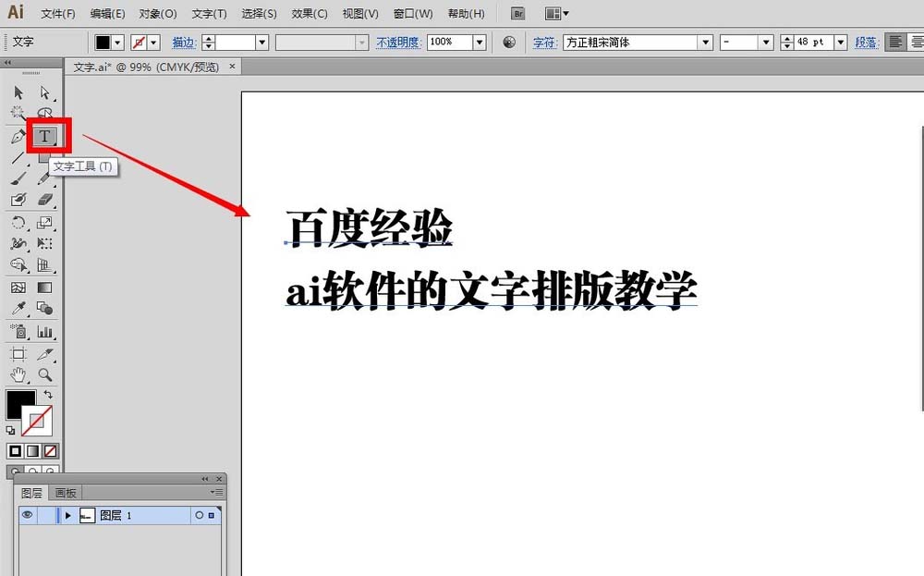924x576 pixels.
Task: Select the Magic Wand tool
Action: point(18,112)
